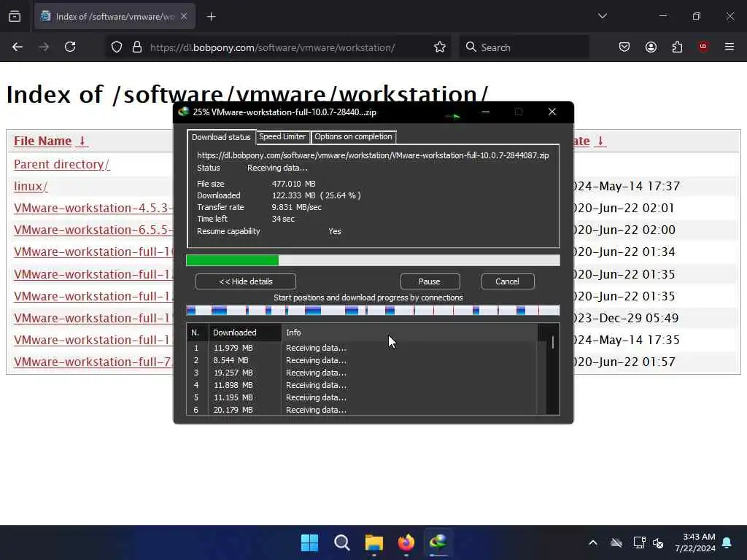Minimize the IDM download dialog

pos(486,112)
